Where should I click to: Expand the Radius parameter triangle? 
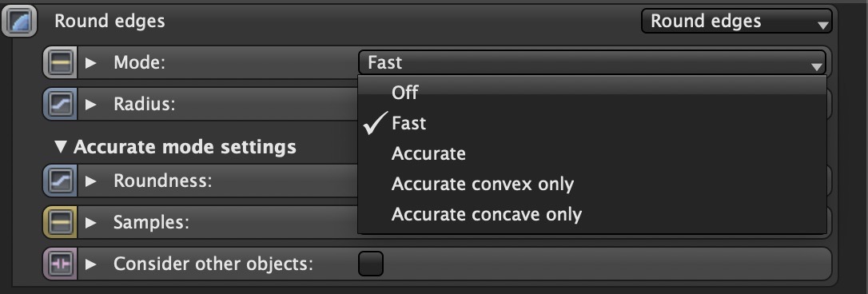[91, 104]
